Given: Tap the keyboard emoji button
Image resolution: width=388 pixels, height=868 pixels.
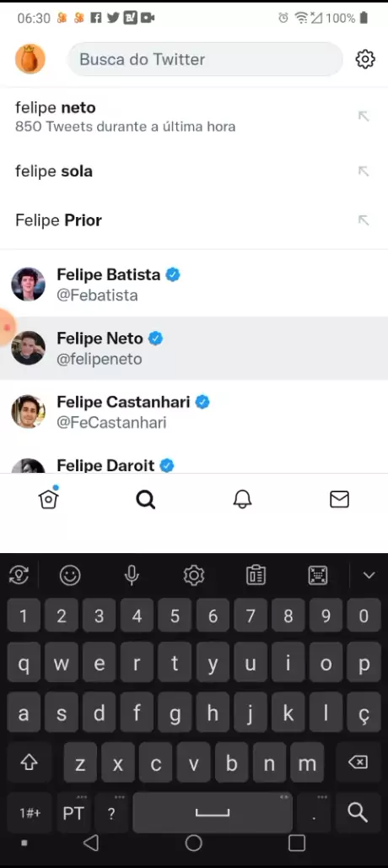Looking at the screenshot, I should click(70, 576).
